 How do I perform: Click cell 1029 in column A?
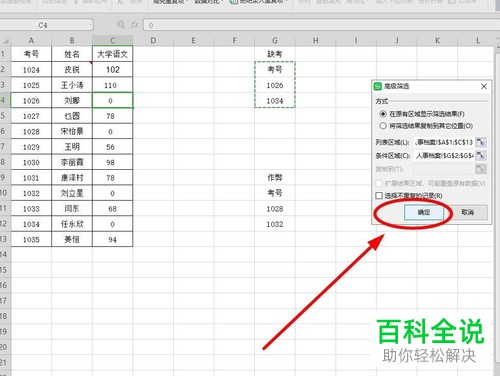(31, 147)
